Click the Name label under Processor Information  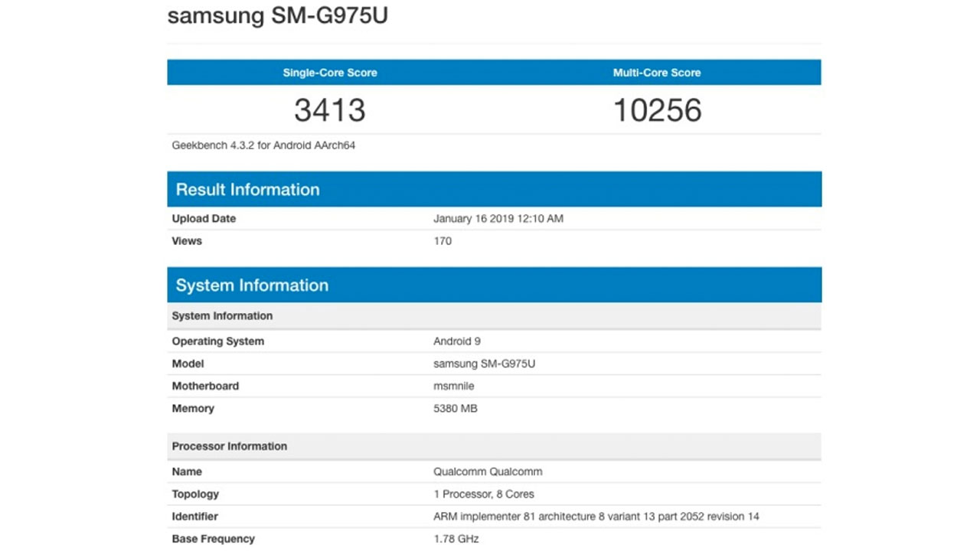(x=187, y=472)
